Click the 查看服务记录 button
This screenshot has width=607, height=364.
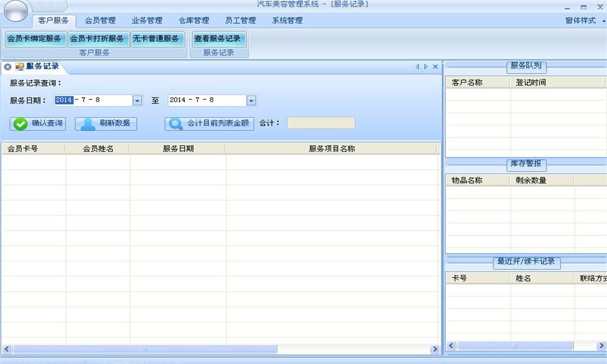tap(218, 39)
